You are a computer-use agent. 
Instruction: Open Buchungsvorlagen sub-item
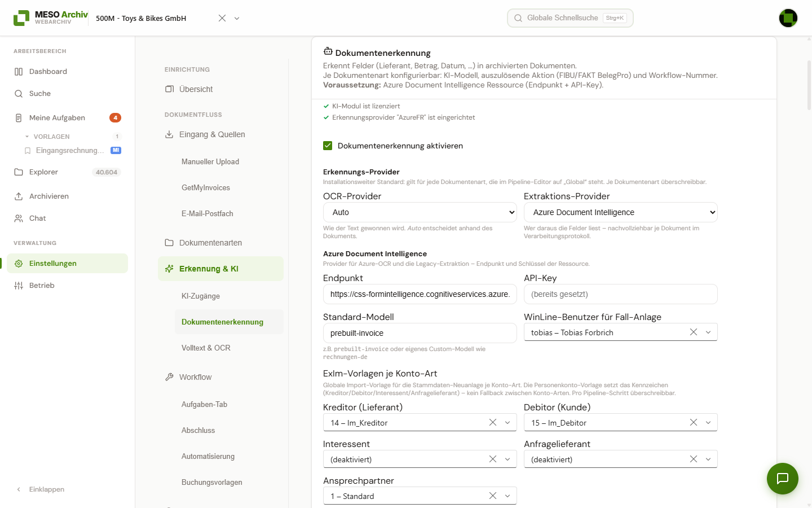(x=229, y=482)
